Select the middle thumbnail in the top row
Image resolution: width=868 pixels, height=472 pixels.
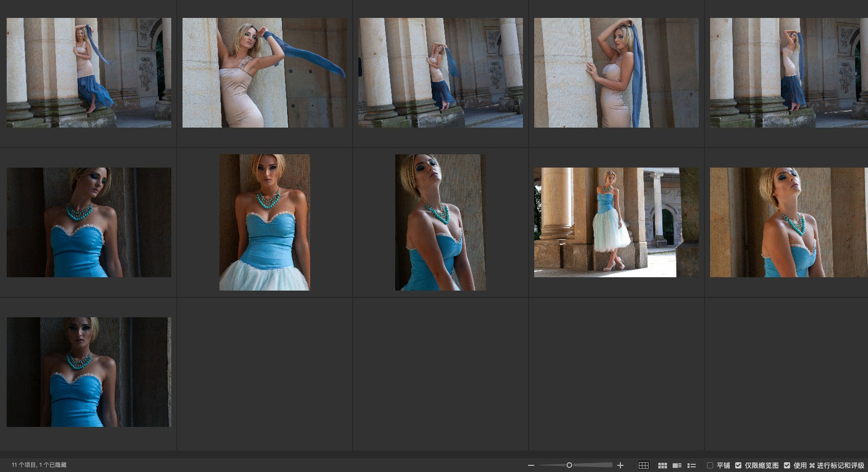pyautogui.click(x=440, y=73)
